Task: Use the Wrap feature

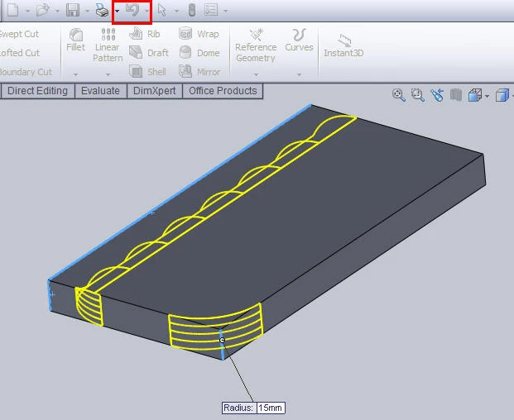Action: tap(199, 33)
